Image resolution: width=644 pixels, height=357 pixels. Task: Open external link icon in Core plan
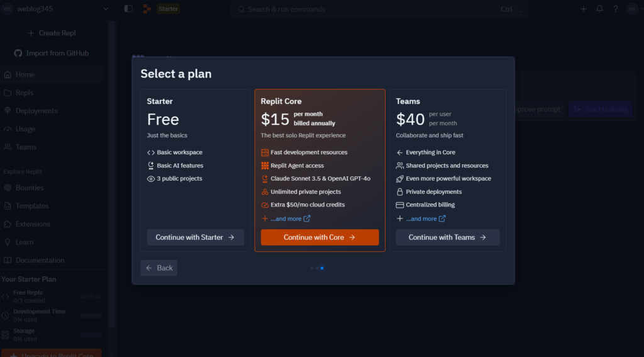tap(307, 218)
